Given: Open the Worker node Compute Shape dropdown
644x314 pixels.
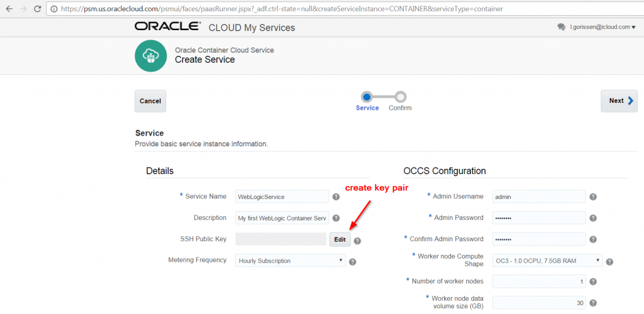Looking at the screenshot, I should pos(547,260).
